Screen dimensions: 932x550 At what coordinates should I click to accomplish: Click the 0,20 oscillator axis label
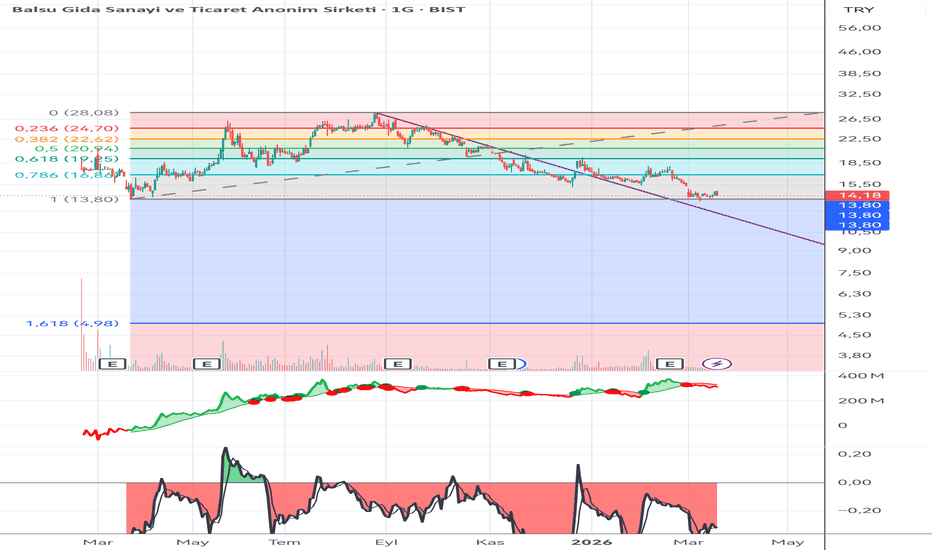click(855, 454)
